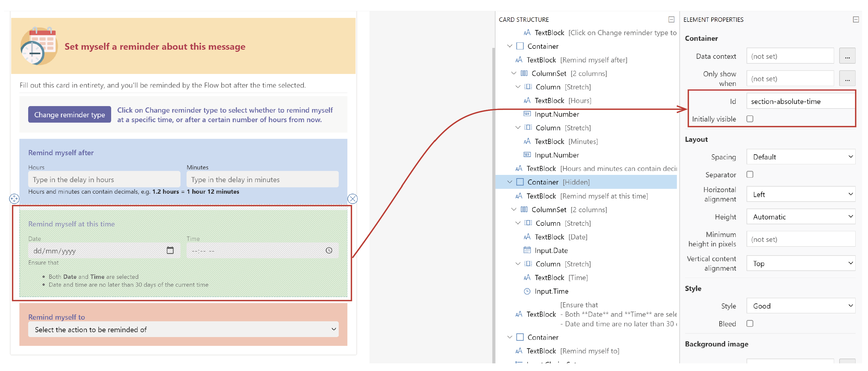
Task: Click the time picker clock icon
Action: click(329, 250)
